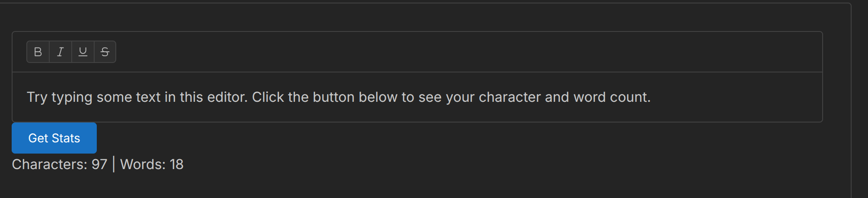Apply underline formatting
This screenshot has width=868, height=198.
click(x=83, y=52)
